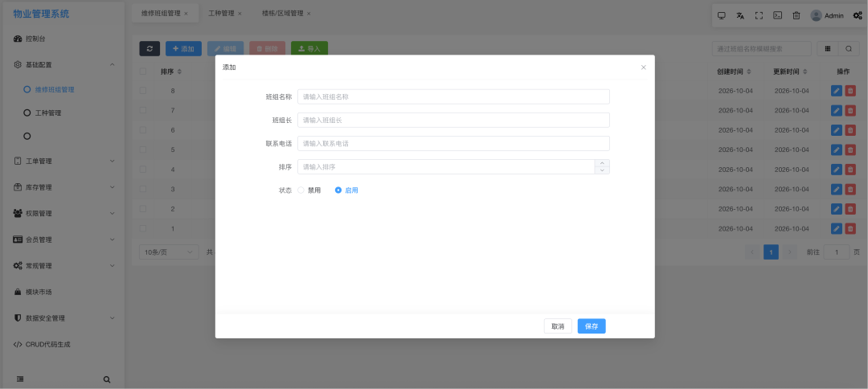Click the trash cache-clear icon in top bar
Viewport: 868px width, 389px height.
point(796,15)
